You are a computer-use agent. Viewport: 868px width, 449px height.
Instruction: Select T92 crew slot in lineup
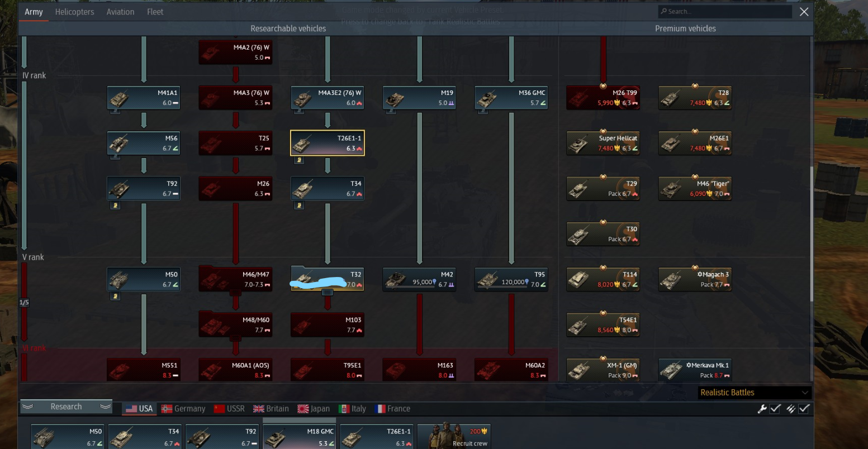point(221,437)
